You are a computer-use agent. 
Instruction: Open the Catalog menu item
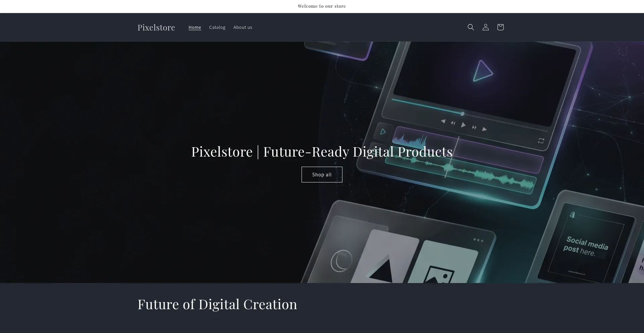(x=217, y=27)
